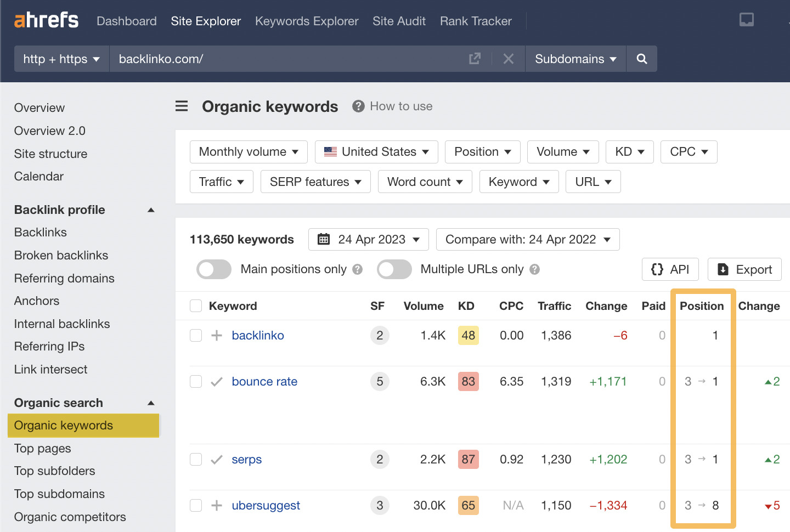
Task: Open the API dialog
Action: (x=670, y=269)
